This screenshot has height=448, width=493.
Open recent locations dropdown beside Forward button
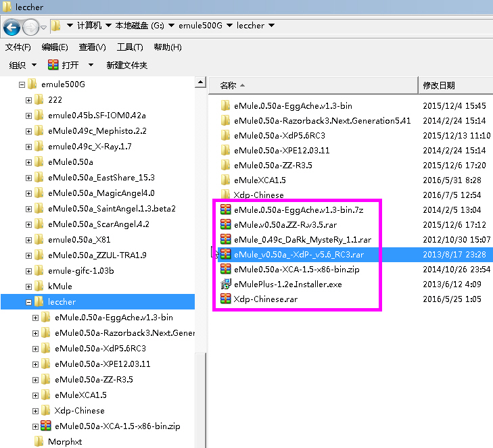tap(44, 28)
